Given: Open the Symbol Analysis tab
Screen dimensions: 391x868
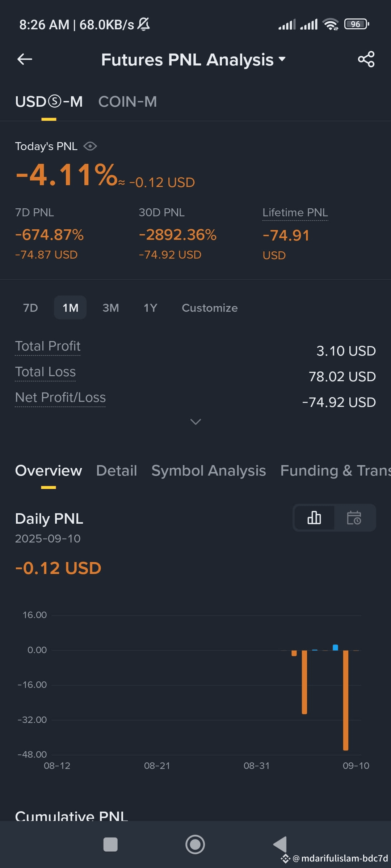Looking at the screenshot, I should pyautogui.click(x=209, y=471).
